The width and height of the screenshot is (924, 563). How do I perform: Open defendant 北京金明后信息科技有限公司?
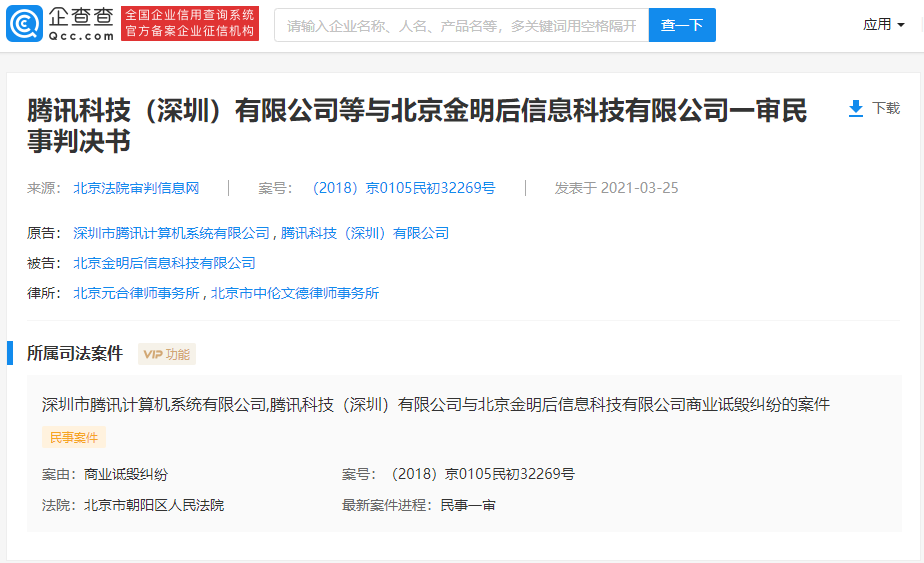pos(164,263)
